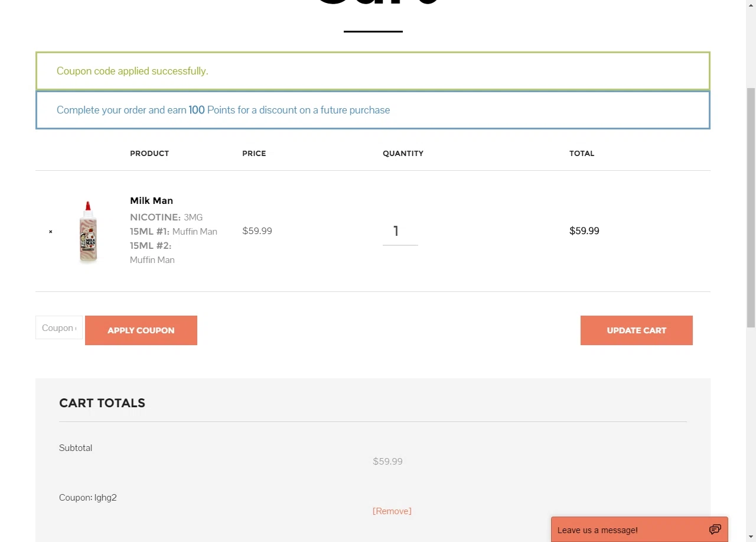This screenshot has width=756, height=542.
Task: Click the TOTAL column header
Action: (582, 153)
